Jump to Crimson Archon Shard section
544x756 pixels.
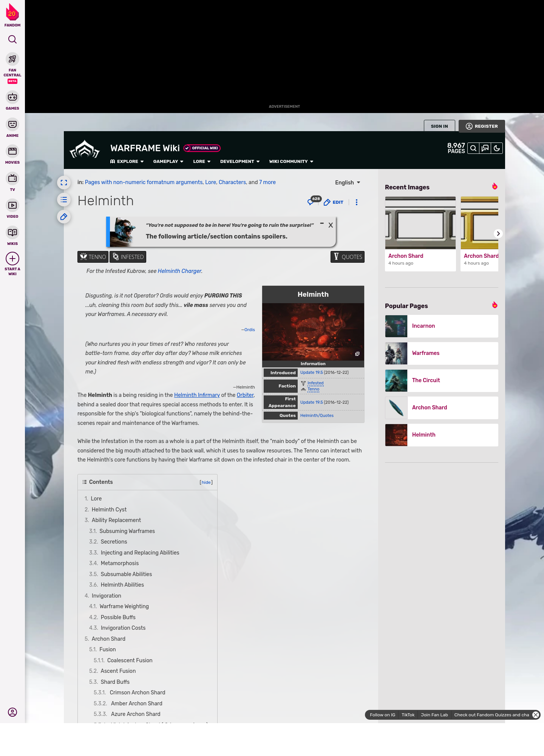click(x=138, y=692)
